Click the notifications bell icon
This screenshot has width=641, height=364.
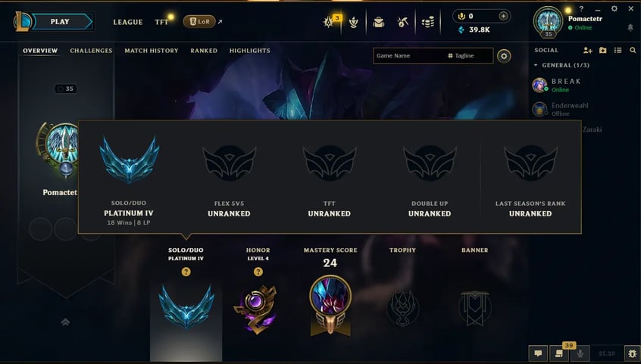pos(630,27)
